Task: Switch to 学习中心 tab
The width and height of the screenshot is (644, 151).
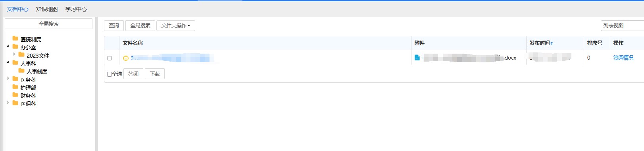Action: coord(76,9)
